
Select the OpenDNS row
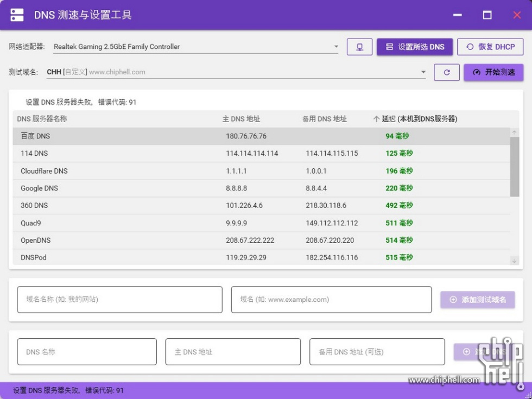[261, 240]
